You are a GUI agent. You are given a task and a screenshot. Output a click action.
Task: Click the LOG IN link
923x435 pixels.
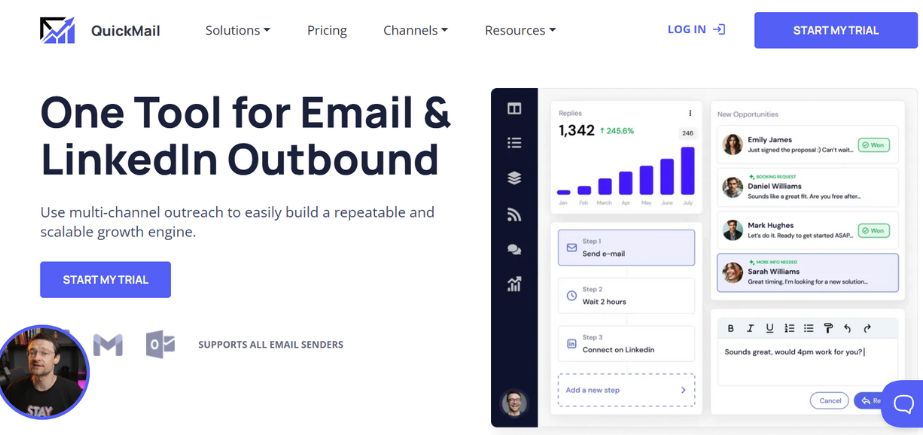coord(696,29)
